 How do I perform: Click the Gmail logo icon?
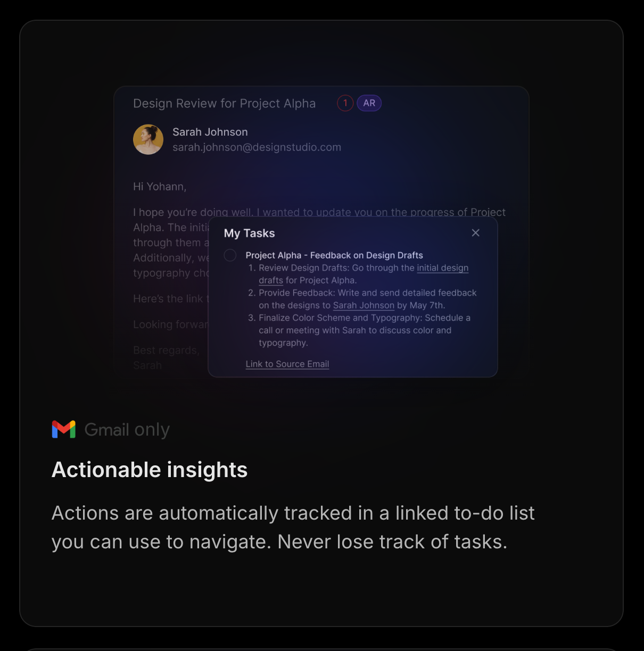[x=64, y=429]
